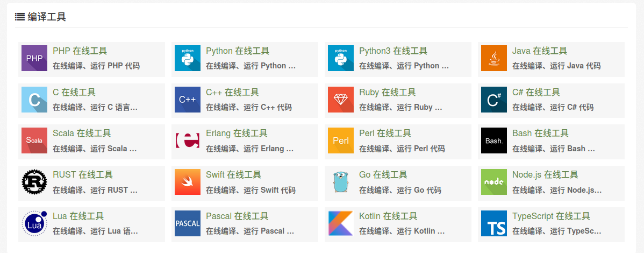Open the Go 在线工具 link

point(383,174)
